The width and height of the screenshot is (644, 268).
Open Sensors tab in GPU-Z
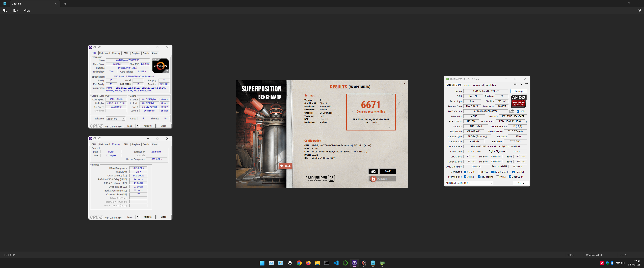point(467,85)
